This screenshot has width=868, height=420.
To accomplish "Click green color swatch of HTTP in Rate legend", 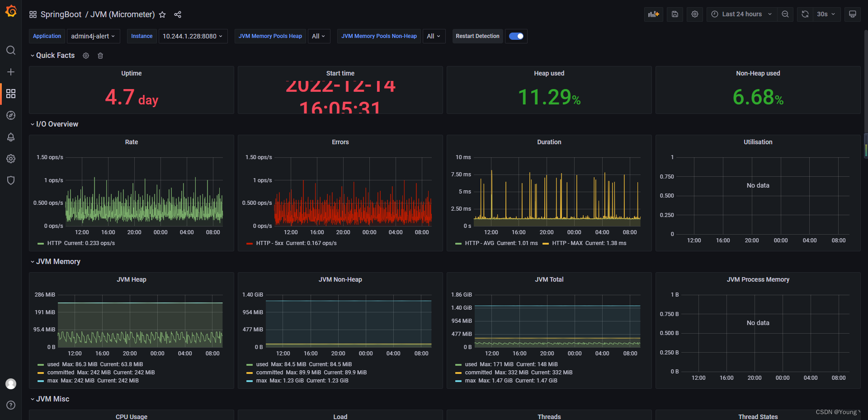I will point(41,244).
